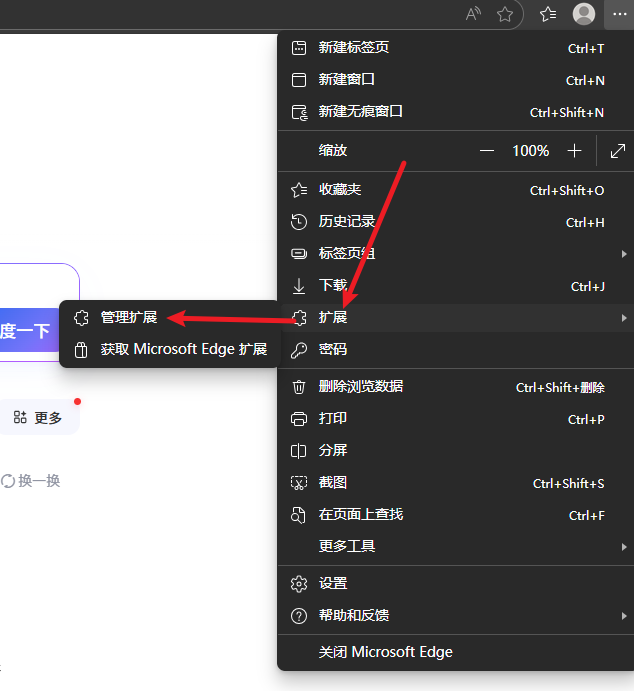
Task: Expand the 帮助和反馈 submenu arrow
Action: tap(624, 616)
